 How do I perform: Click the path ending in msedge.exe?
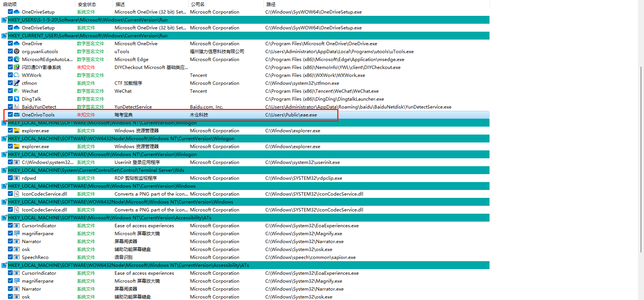coord(335,60)
